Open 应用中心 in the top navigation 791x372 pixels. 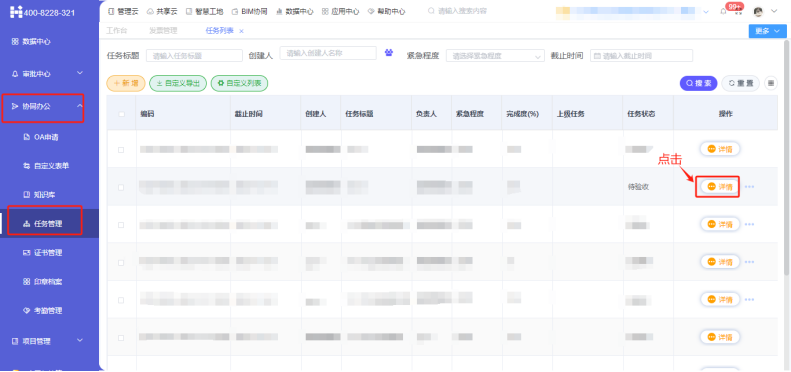(x=341, y=11)
